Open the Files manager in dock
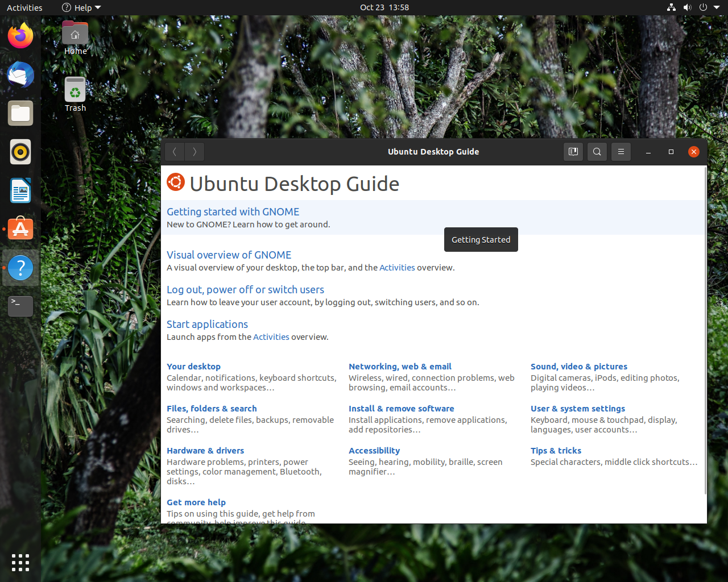The image size is (728, 582). point(20,113)
